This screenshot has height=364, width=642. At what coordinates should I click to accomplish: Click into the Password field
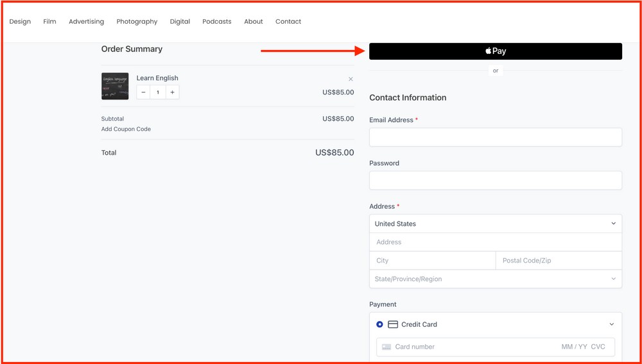tap(495, 180)
